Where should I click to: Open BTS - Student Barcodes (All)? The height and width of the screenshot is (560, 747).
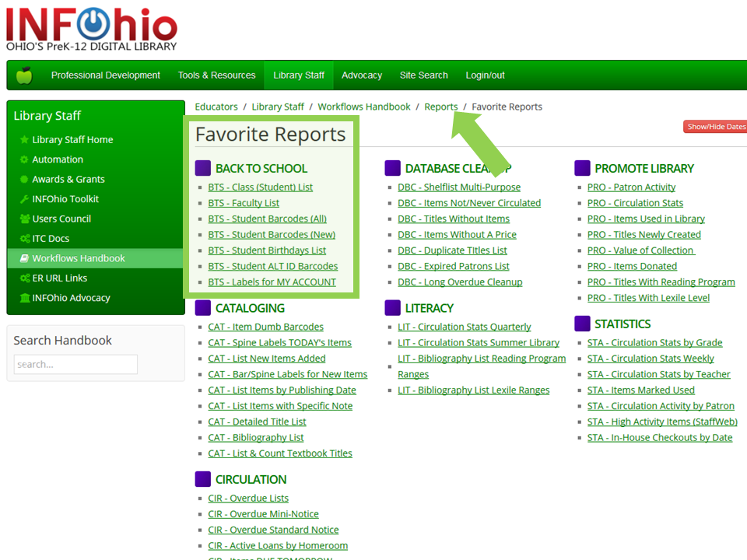pyautogui.click(x=267, y=219)
